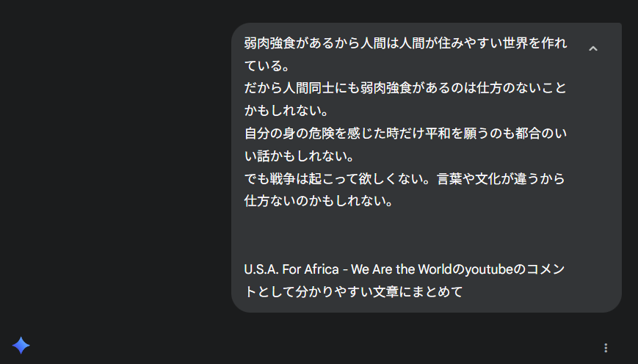Click the word コメン ending the line
This screenshot has height=364, width=638.
click(x=545, y=269)
